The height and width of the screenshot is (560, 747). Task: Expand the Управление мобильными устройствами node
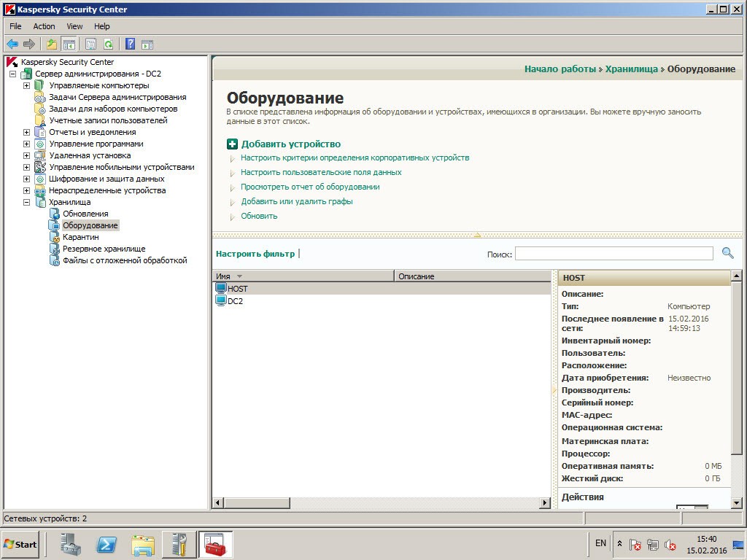click(27, 167)
